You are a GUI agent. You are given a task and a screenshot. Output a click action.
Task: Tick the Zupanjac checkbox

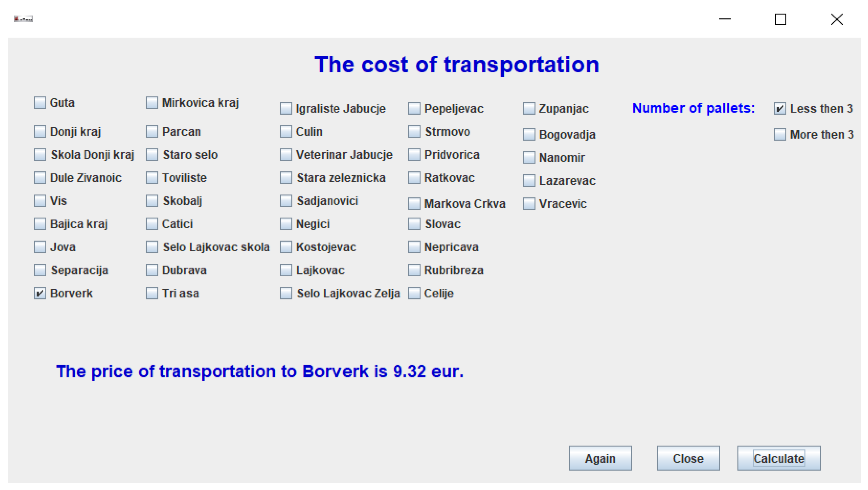[x=529, y=109]
